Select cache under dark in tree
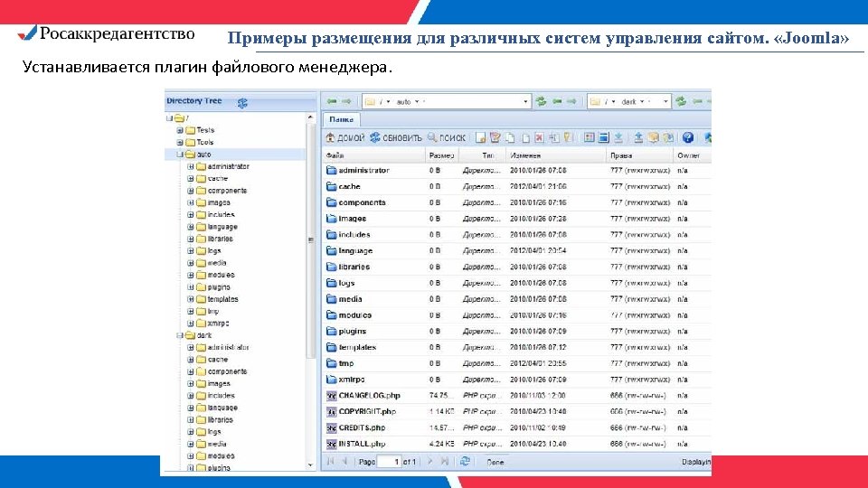The height and width of the screenshot is (488, 868). 218,360
